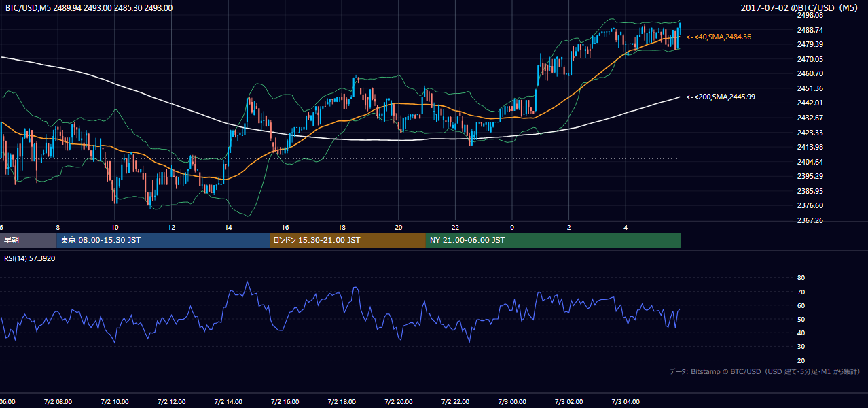Click the BTC/USD,M5 price header text
The image size is (868, 408).
point(89,8)
